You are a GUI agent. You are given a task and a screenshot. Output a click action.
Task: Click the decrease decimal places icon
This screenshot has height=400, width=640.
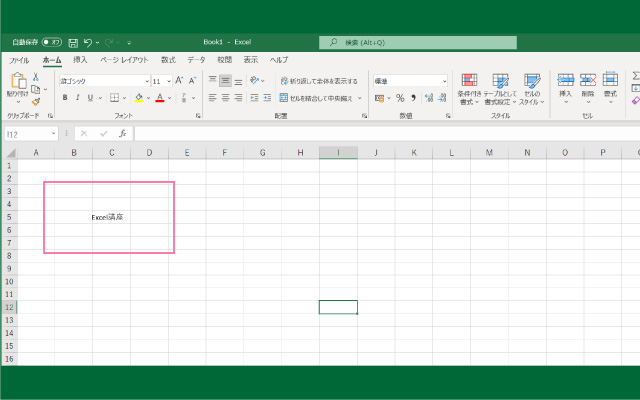coord(442,98)
